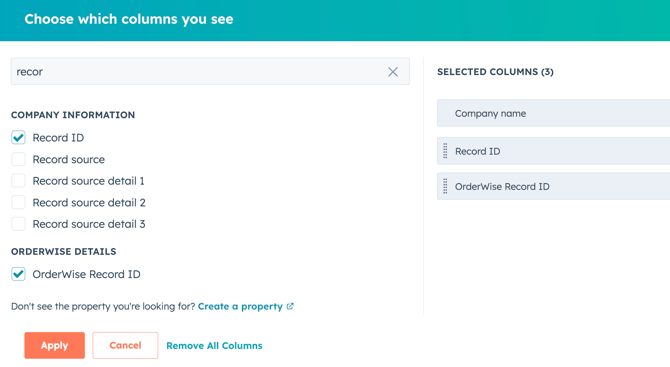Click Remove All Columns link
670x367 pixels.
(x=214, y=346)
